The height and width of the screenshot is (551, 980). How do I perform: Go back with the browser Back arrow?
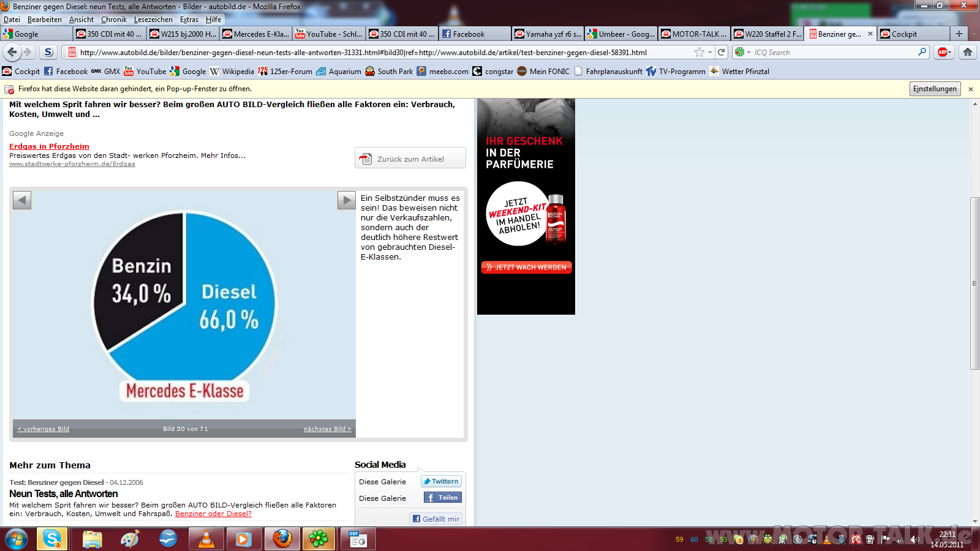click(12, 52)
